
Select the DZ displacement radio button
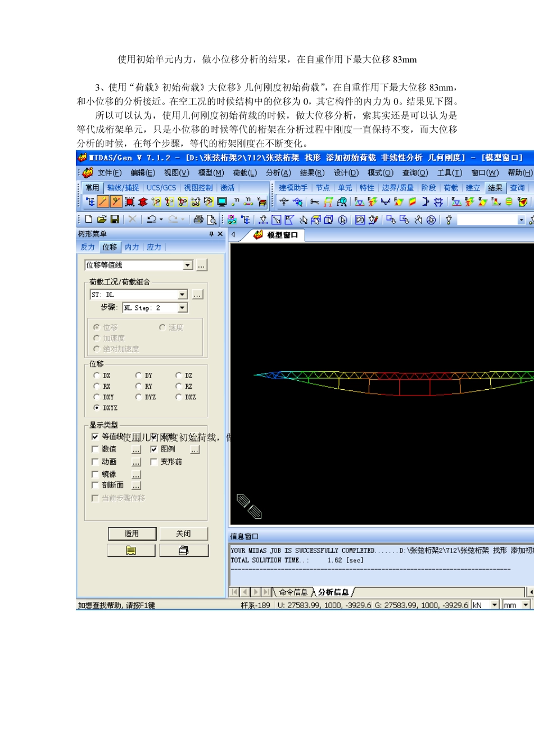pyautogui.click(x=179, y=375)
